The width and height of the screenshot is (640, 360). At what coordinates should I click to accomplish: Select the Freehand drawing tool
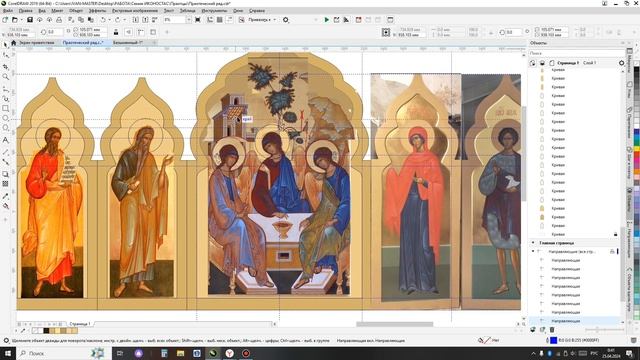(x=5, y=89)
